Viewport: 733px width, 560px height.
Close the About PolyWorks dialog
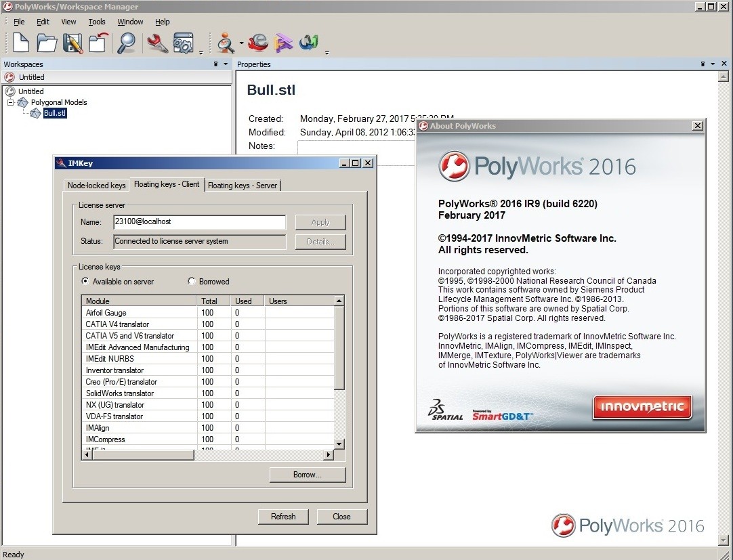click(x=698, y=126)
